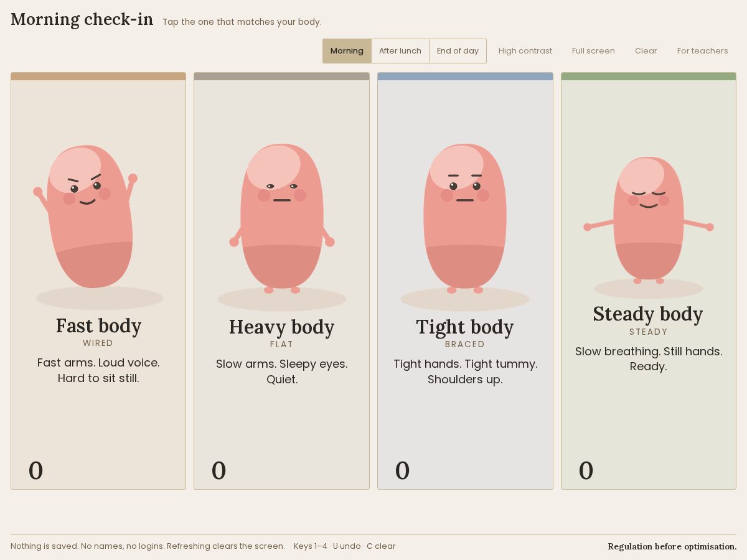Enable Full screen view
This screenshot has width=747, height=560.
pyautogui.click(x=593, y=51)
